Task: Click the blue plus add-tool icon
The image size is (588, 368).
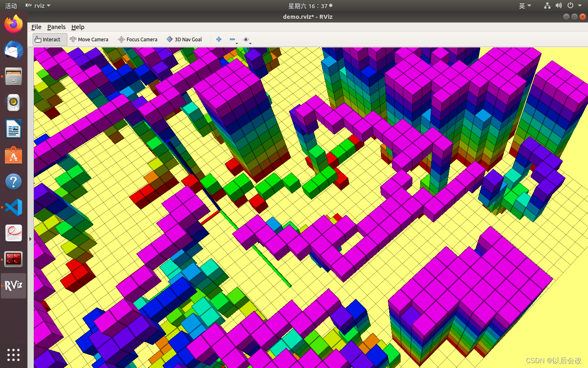Action: (219, 39)
